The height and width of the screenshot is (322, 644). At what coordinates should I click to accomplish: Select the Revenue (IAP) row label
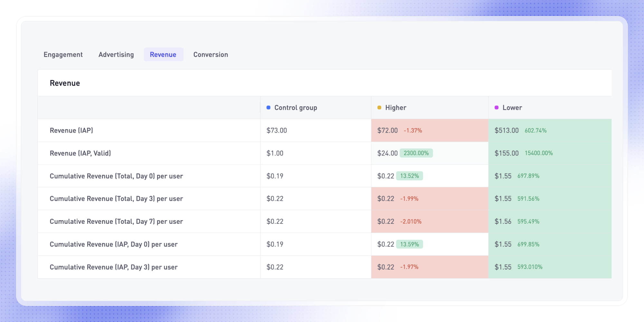pos(71,130)
